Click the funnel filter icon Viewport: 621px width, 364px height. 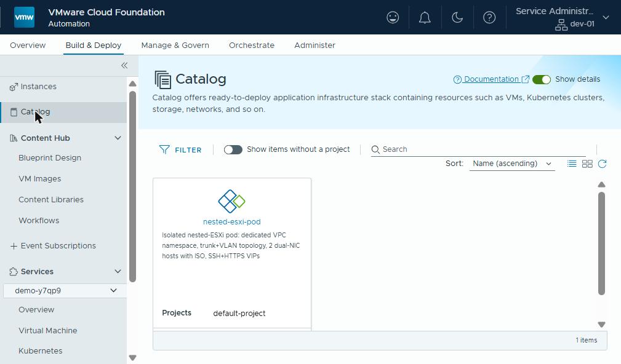click(164, 149)
